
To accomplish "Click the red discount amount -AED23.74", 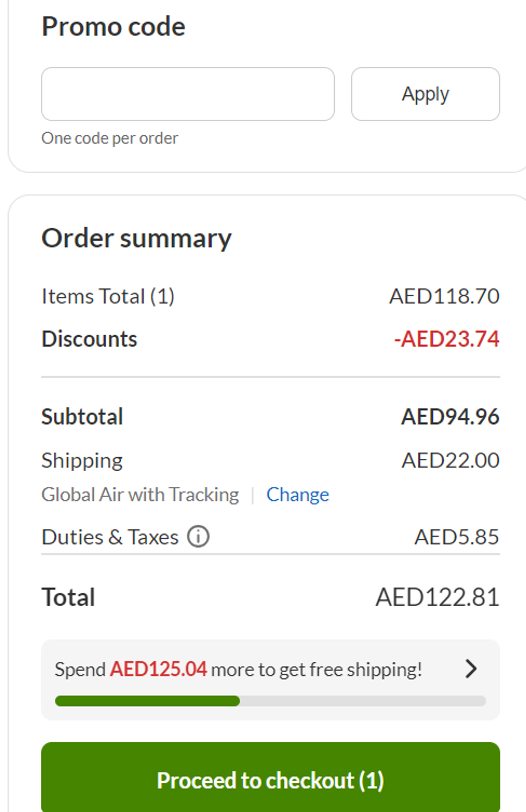I will tap(446, 339).
